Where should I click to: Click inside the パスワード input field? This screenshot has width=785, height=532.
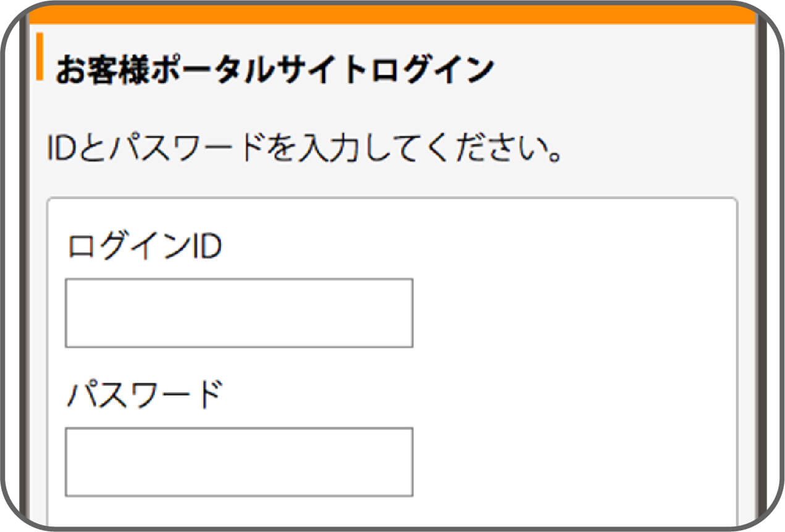tap(238, 462)
